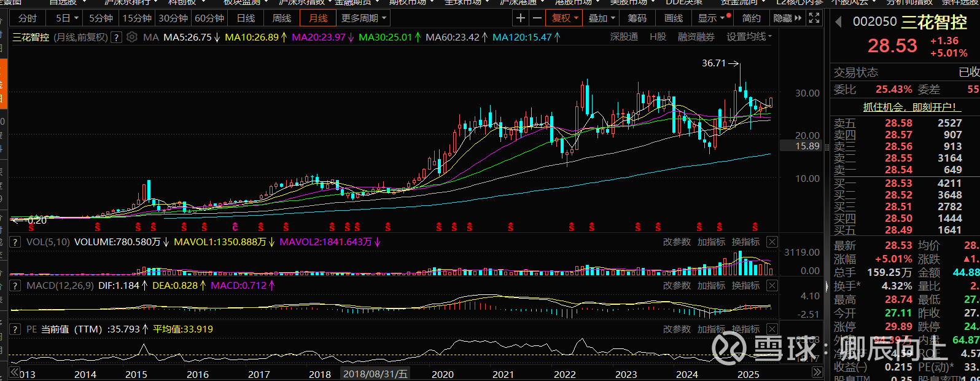Open 美股市场 menu
Image resolution: width=980 pixels, height=381 pixels.
633,2
